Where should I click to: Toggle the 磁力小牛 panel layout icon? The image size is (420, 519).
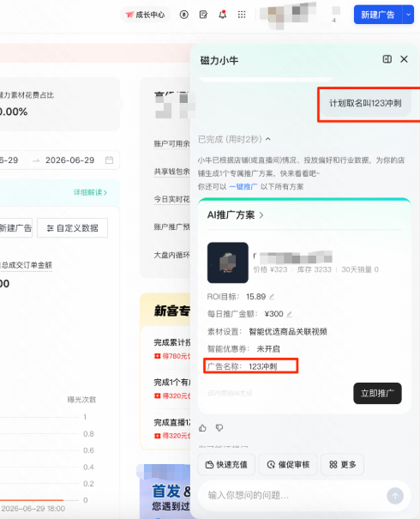tap(387, 59)
